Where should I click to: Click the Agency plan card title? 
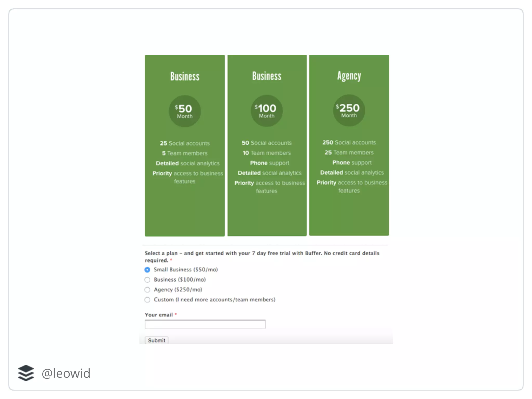click(x=349, y=76)
